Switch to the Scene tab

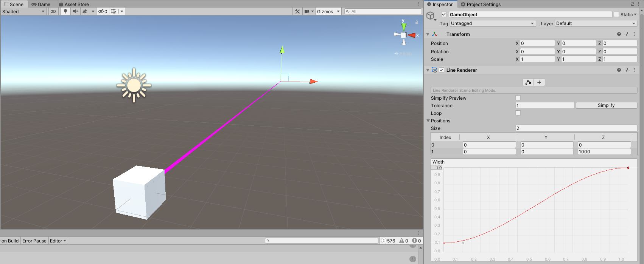pos(14,4)
